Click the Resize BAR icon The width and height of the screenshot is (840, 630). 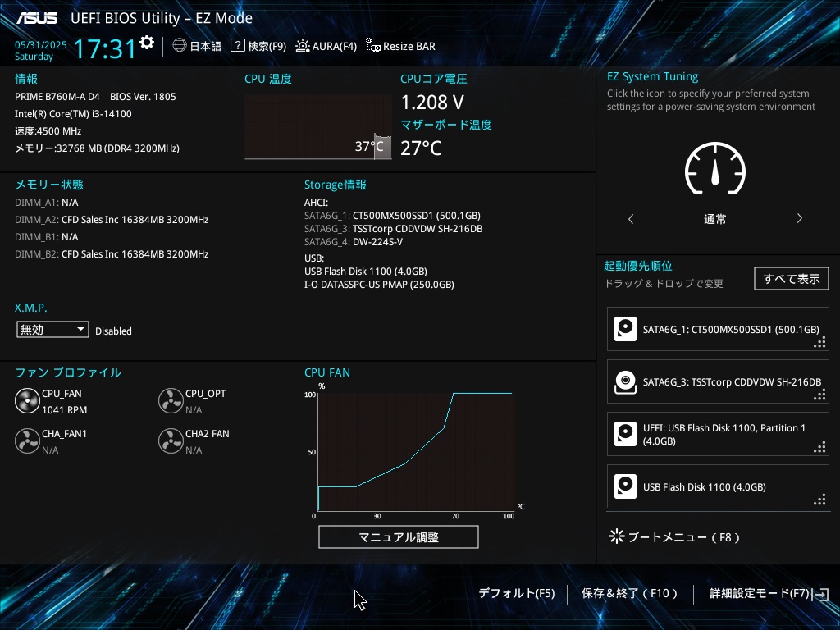click(373, 46)
